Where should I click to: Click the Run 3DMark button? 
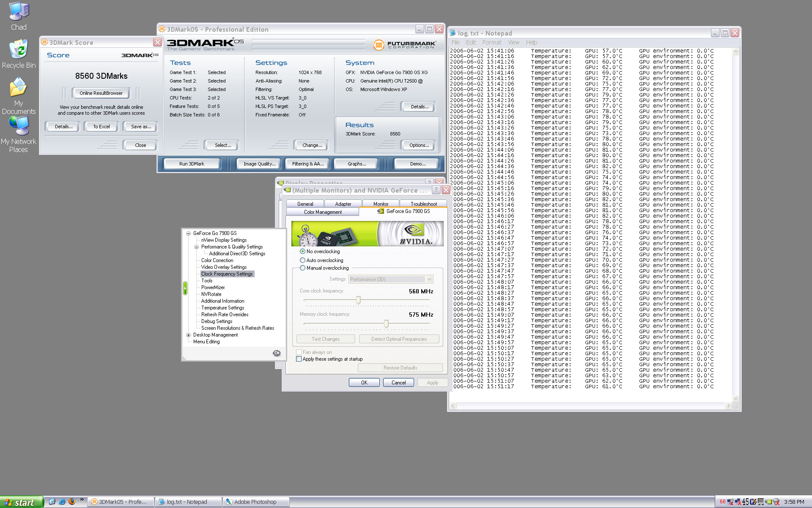coord(192,164)
